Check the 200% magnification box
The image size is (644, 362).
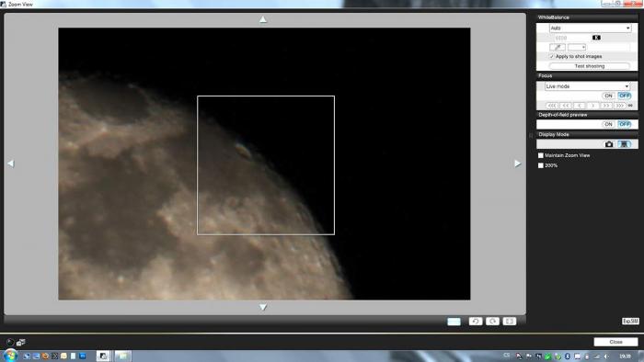(541, 165)
